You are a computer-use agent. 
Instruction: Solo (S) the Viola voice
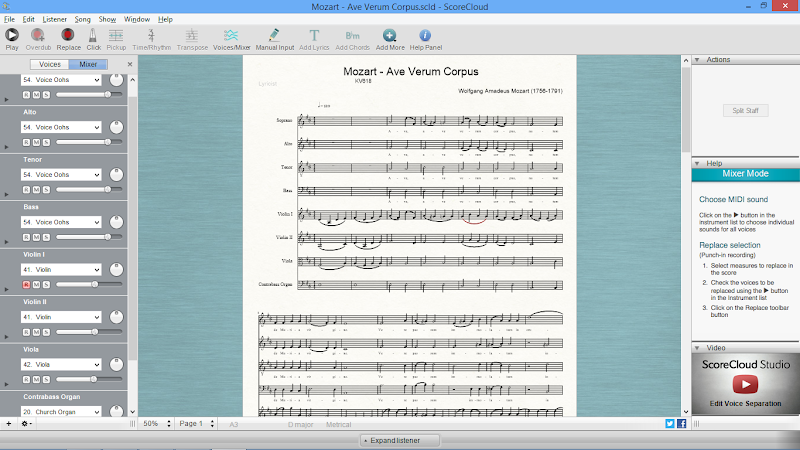tap(46, 380)
